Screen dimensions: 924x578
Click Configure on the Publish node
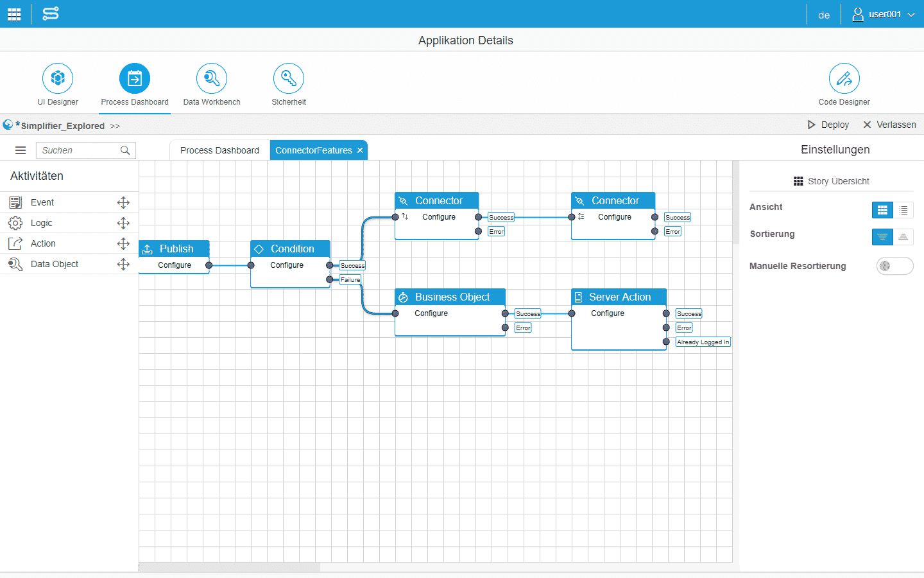click(175, 265)
